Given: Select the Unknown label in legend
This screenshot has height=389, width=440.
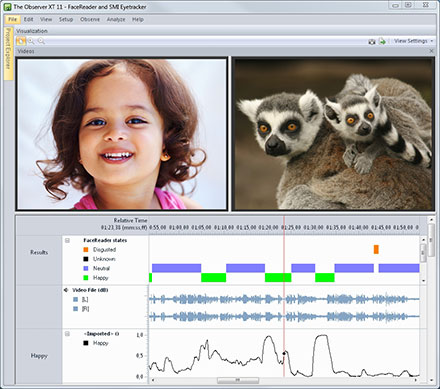Looking at the screenshot, I should (x=104, y=259).
